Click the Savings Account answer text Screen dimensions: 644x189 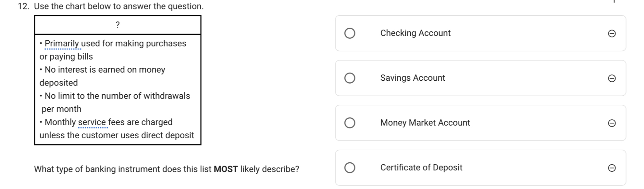(413, 78)
